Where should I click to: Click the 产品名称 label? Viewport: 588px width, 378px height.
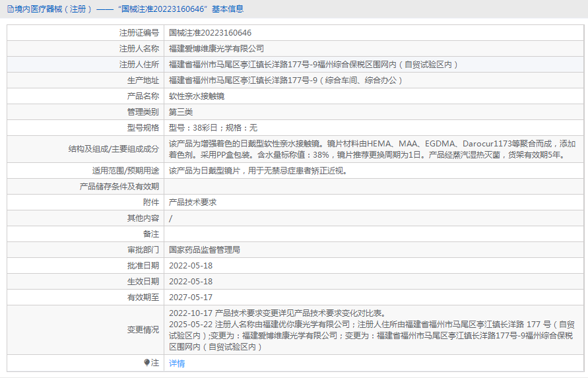coord(143,96)
